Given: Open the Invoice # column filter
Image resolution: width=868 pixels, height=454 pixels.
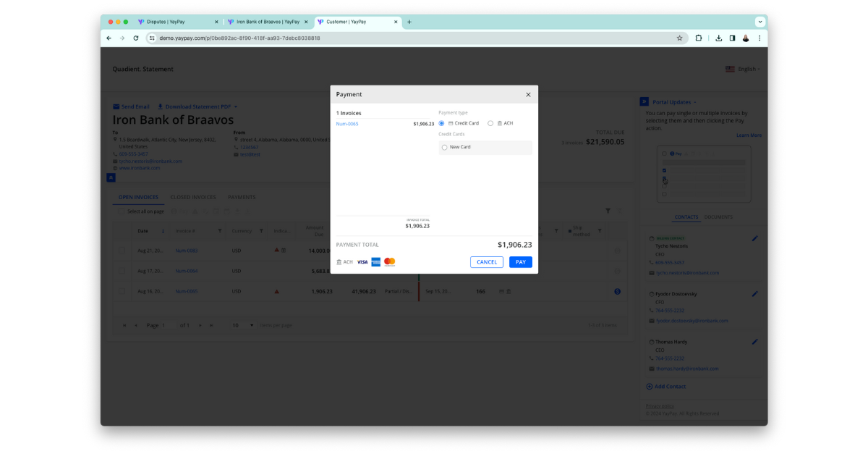Looking at the screenshot, I should click(220, 231).
